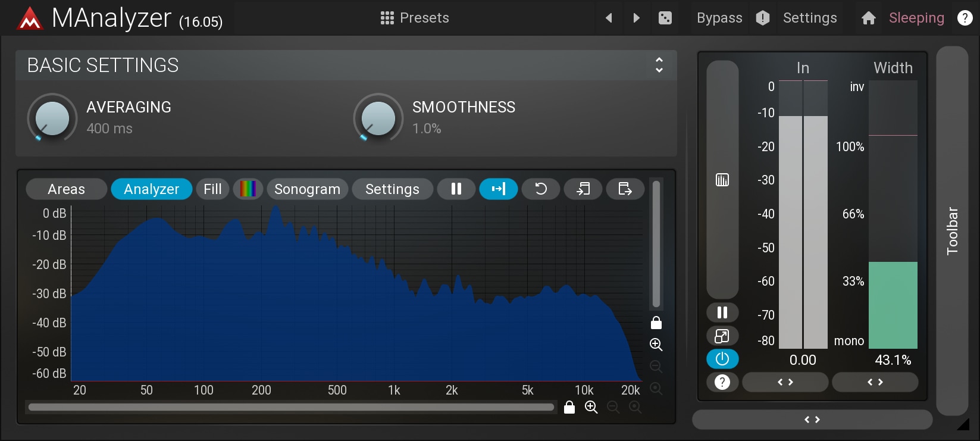Click the Width meter heading
This screenshot has height=441, width=980.
(x=893, y=68)
